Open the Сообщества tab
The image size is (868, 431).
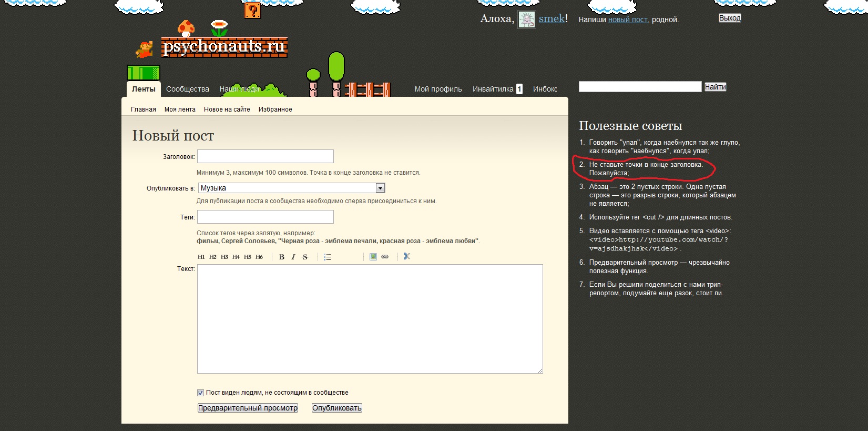click(x=188, y=89)
